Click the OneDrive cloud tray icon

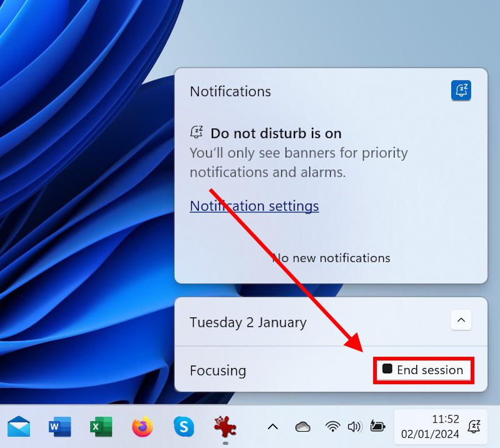click(303, 427)
